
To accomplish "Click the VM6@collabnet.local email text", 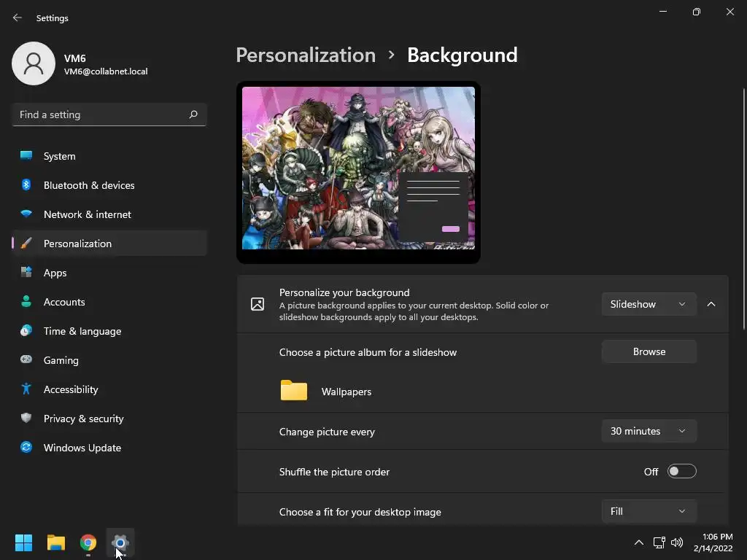I will [x=106, y=71].
